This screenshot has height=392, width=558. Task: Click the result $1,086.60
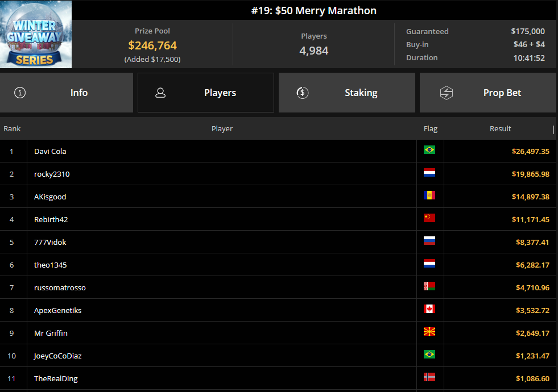532,379
